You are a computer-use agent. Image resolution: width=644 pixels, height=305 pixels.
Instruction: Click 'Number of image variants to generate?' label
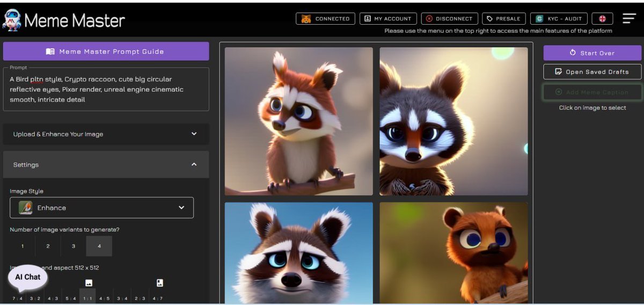64,230
